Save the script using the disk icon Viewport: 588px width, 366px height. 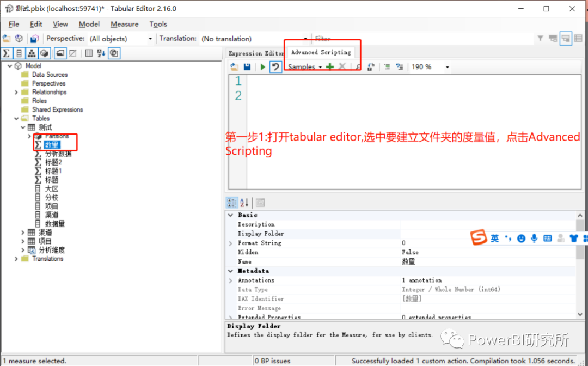(x=246, y=66)
